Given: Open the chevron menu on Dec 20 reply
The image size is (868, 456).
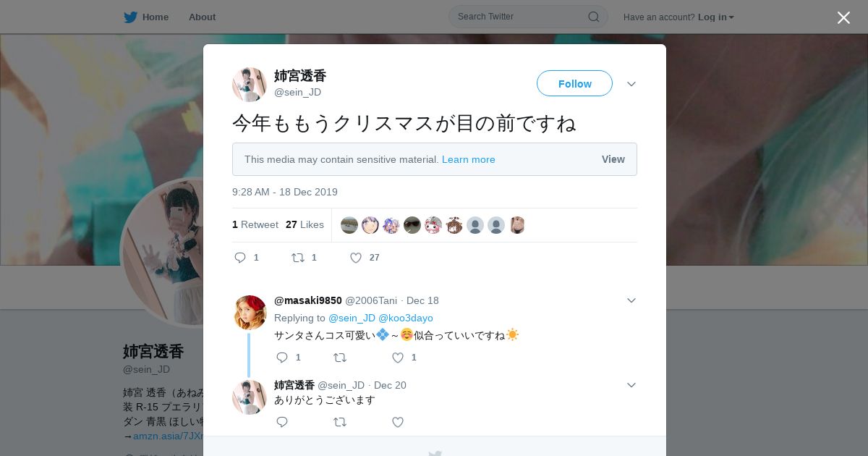Looking at the screenshot, I should coord(631,385).
